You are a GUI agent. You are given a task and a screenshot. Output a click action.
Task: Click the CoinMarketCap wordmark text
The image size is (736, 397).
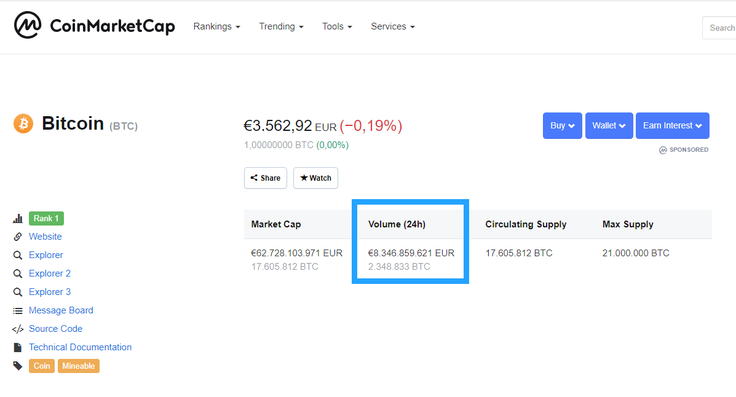point(112,26)
